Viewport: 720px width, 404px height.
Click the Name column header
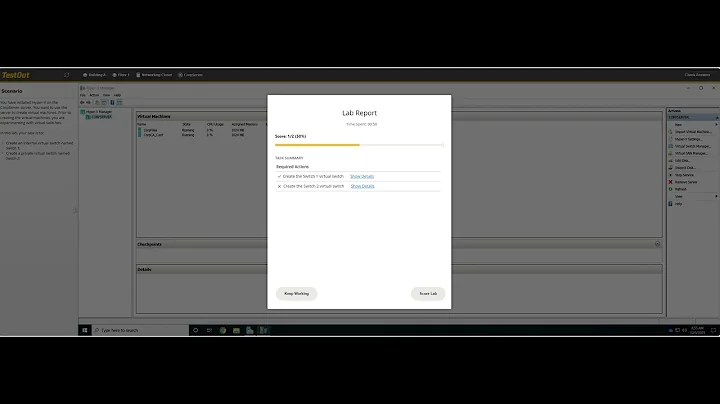pyautogui.click(x=142, y=124)
